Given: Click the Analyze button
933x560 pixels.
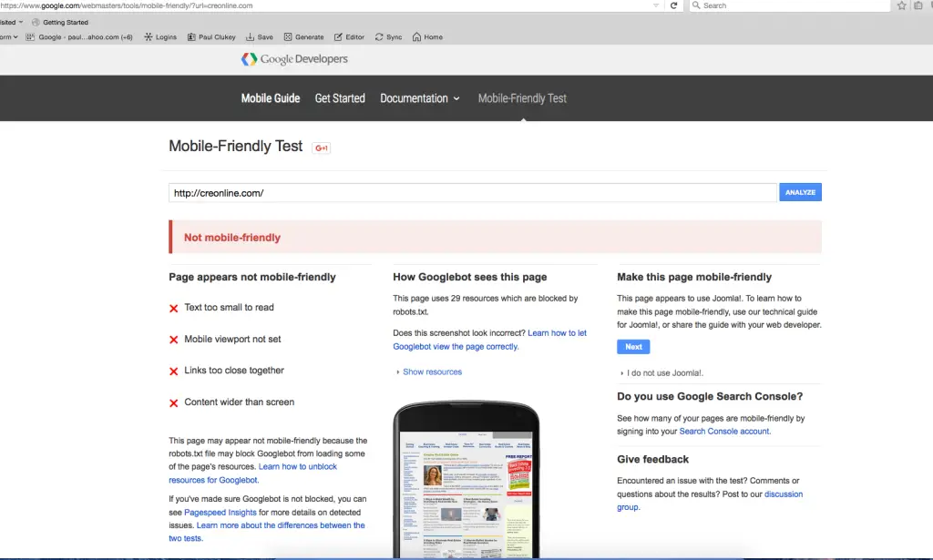Looking at the screenshot, I should (800, 192).
